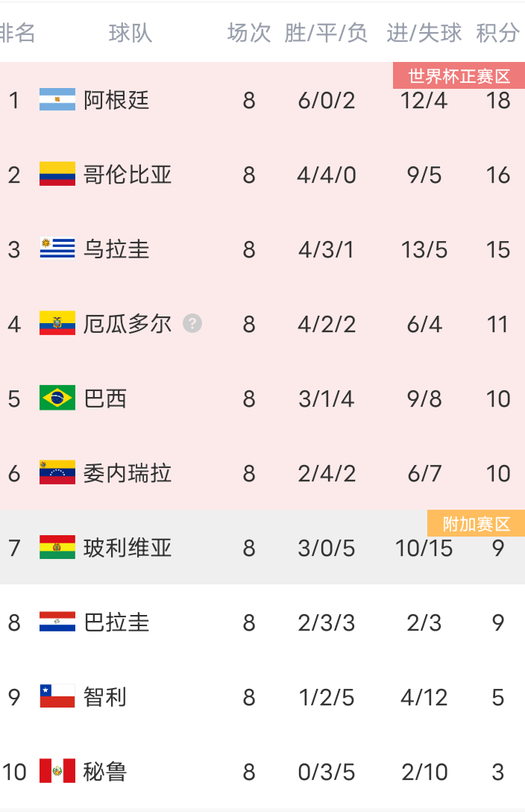The image size is (525, 812).
Task: Click the Peru flag icon
Action: coord(57,770)
